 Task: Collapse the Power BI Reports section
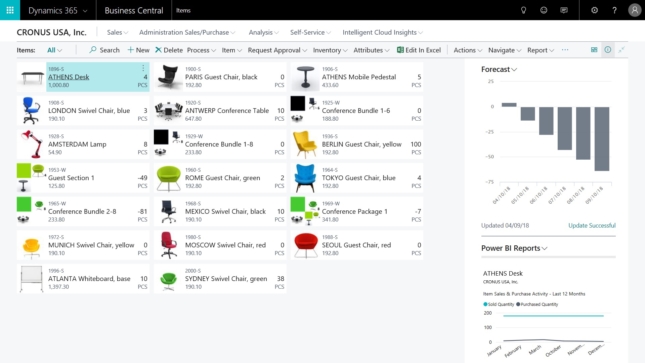pos(514,248)
